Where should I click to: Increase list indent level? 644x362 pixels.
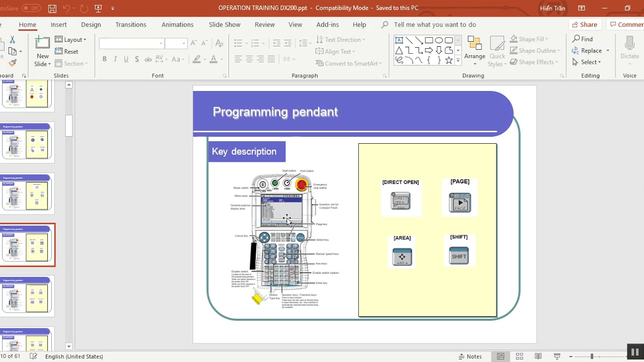coord(288,43)
